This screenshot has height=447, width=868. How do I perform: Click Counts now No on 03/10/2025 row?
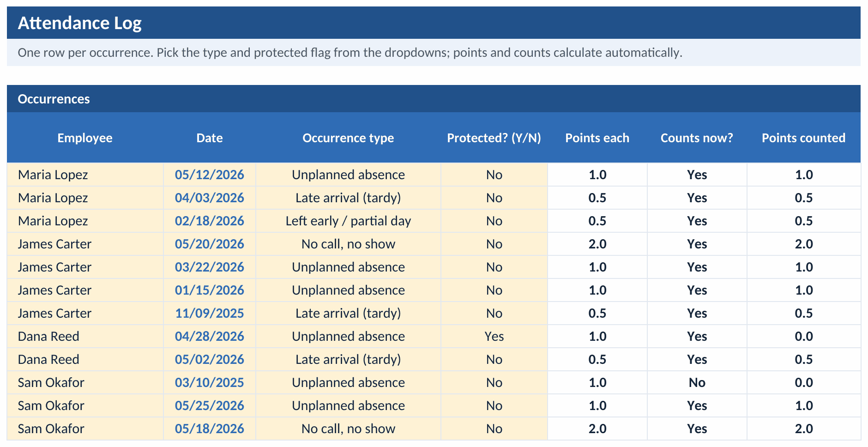tap(697, 382)
